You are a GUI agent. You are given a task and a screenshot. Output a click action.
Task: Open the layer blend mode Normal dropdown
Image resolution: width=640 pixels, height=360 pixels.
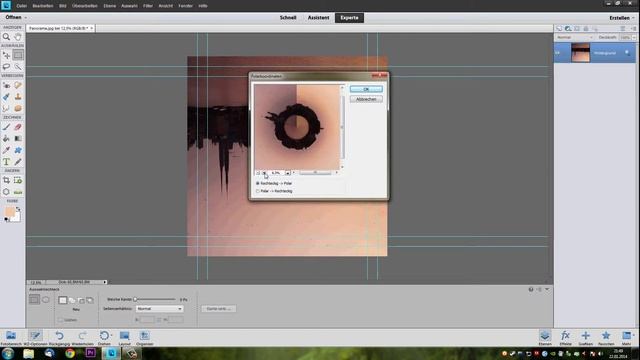(x=574, y=37)
